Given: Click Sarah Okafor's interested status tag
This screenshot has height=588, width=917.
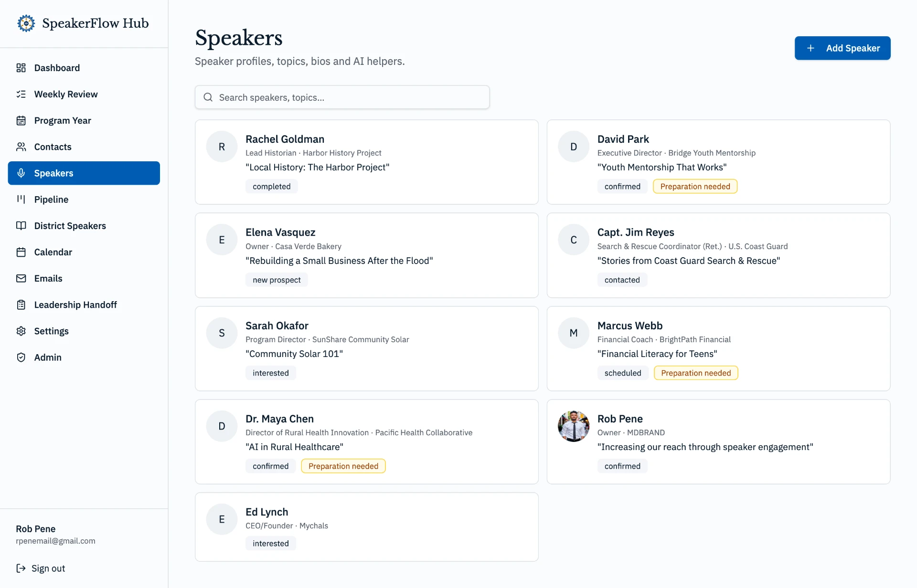Looking at the screenshot, I should pyautogui.click(x=271, y=373).
